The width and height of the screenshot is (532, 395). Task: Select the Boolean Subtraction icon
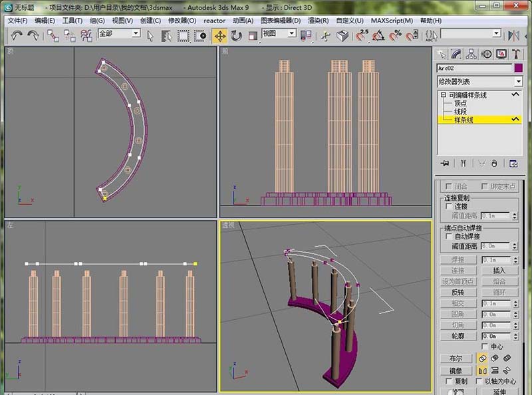[x=495, y=358]
